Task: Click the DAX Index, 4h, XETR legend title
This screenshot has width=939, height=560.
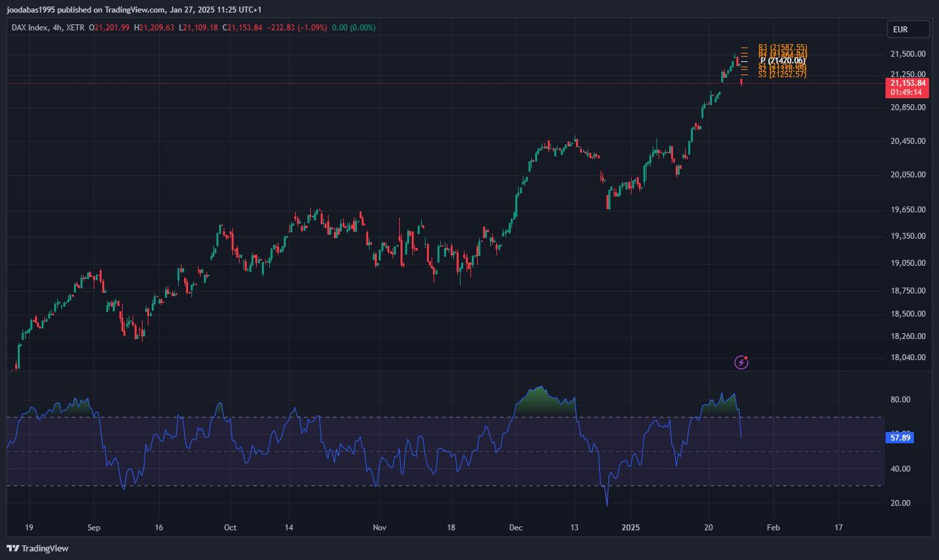Action: click(48, 28)
